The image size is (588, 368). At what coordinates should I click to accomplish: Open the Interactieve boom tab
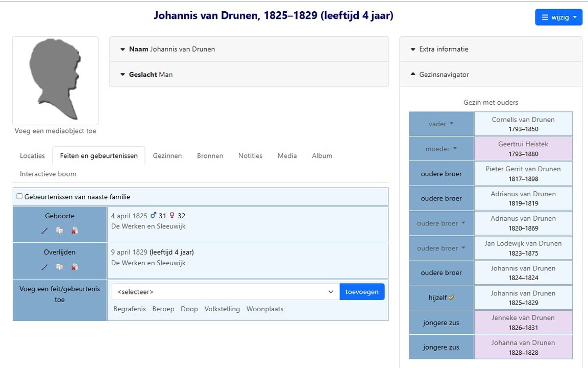coord(48,174)
